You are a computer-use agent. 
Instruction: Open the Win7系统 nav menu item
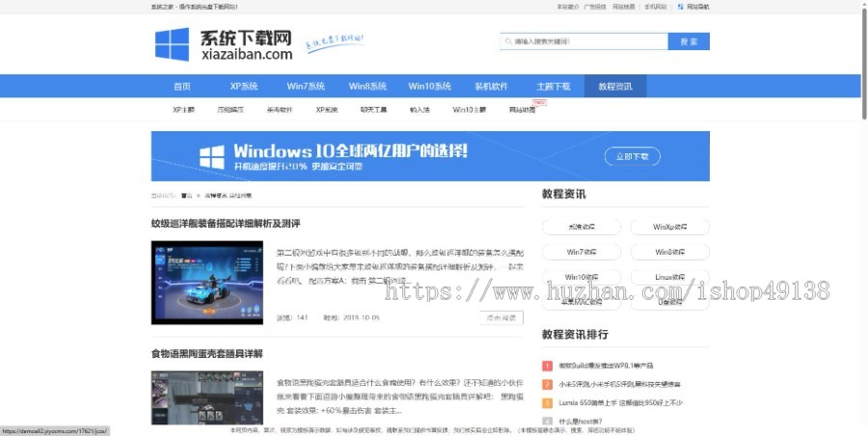point(306,87)
